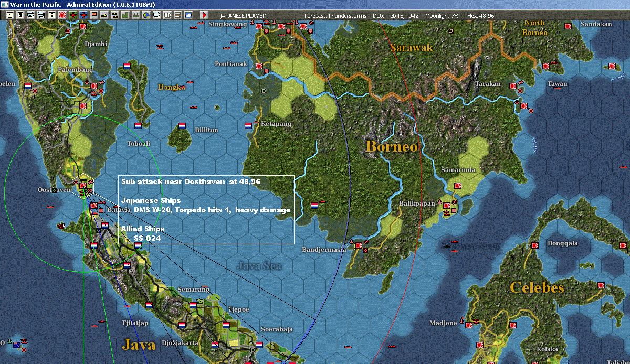Click the globe toolbar icon

point(146,15)
